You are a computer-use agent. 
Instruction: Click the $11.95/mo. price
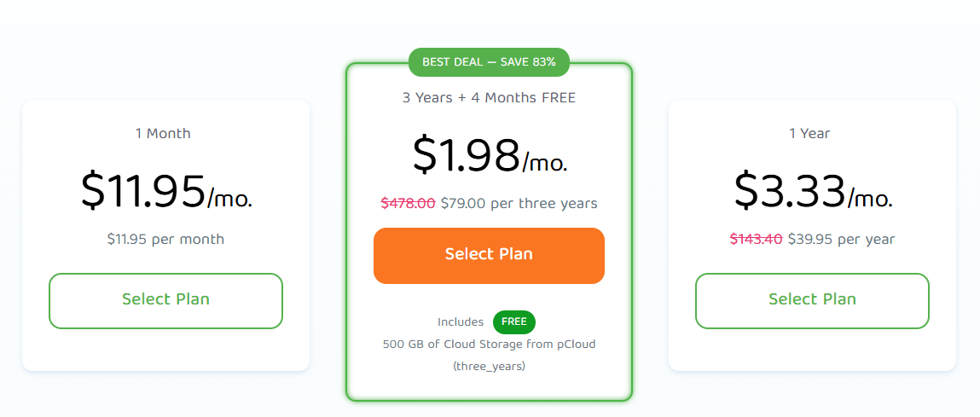[166, 190]
